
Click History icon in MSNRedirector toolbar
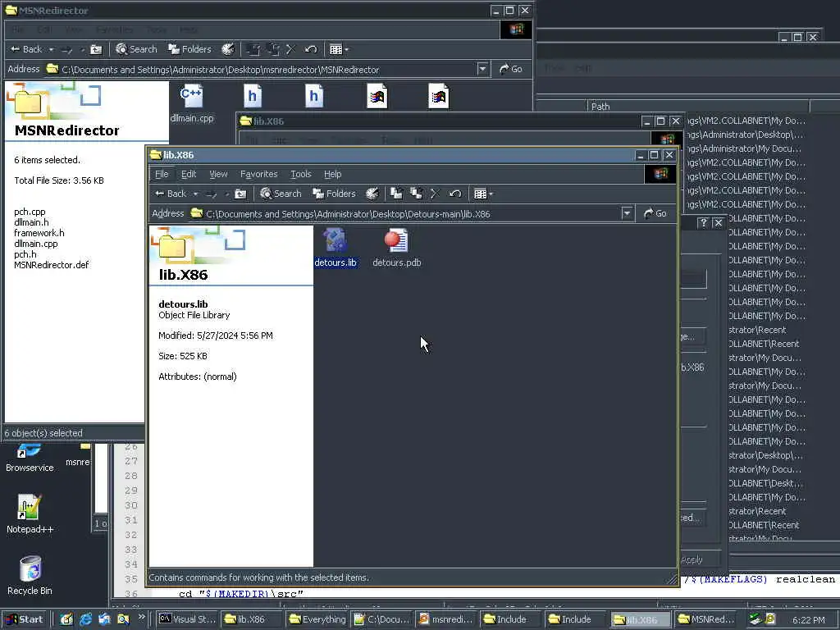tap(228, 49)
